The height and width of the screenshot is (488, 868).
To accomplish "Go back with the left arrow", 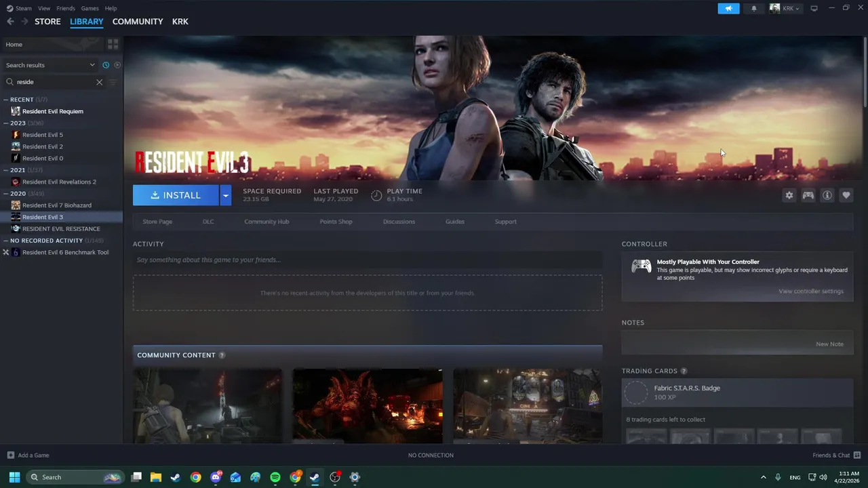I will [10, 22].
